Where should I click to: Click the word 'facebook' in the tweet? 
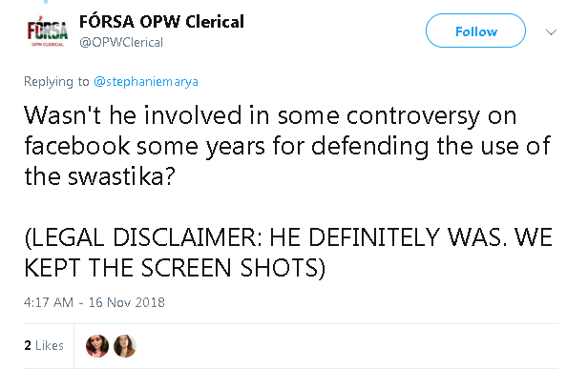pos(77,146)
